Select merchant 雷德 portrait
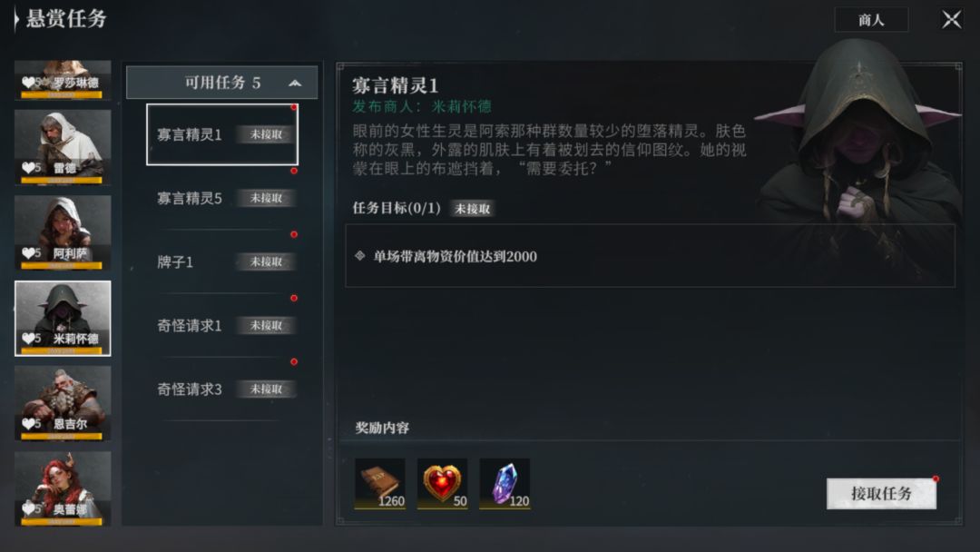The width and height of the screenshot is (980, 552). pyautogui.click(x=63, y=148)
